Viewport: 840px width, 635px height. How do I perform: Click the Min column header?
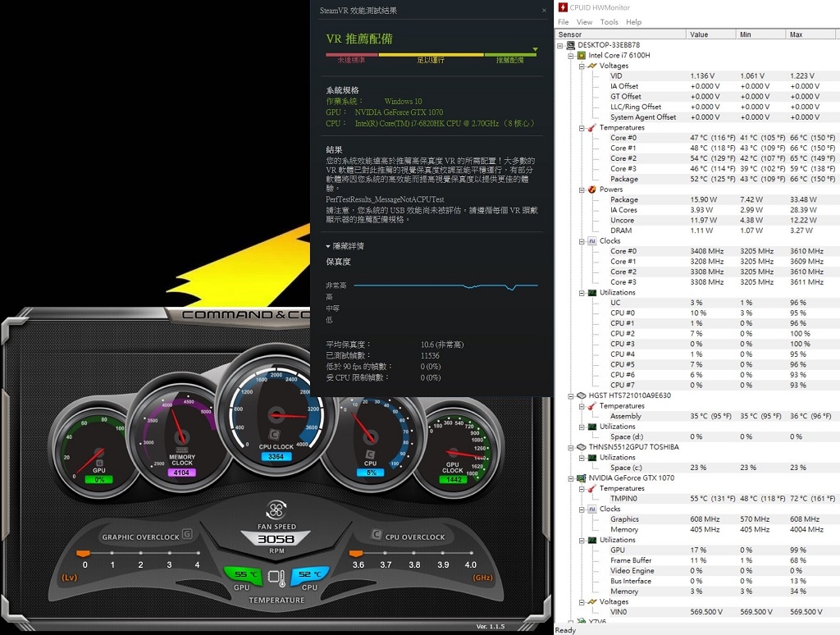(760, 34)
